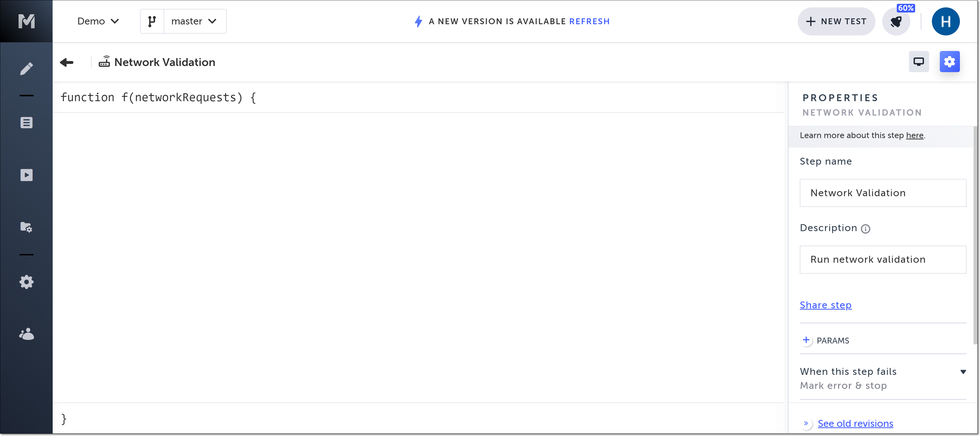Open the gear settings icon in sidebar
Screen dimensions: 980x436
pos(26,282)
